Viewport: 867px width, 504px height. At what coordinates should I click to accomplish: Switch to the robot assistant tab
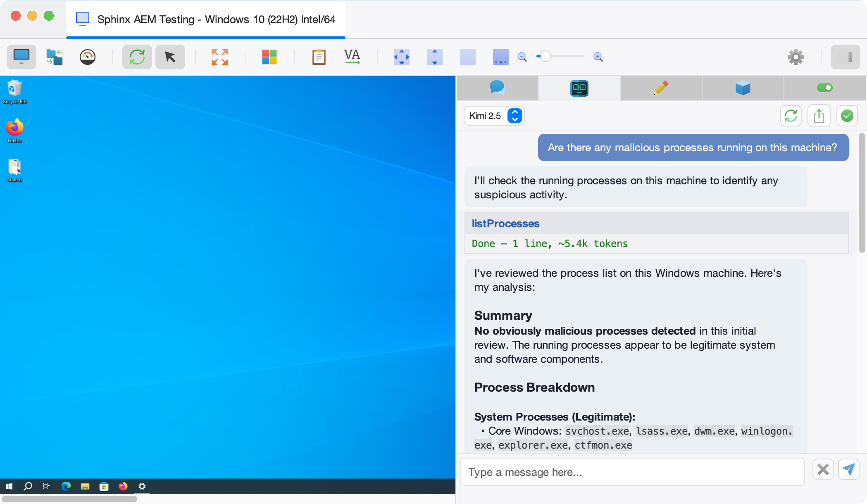tap(579, 88)
